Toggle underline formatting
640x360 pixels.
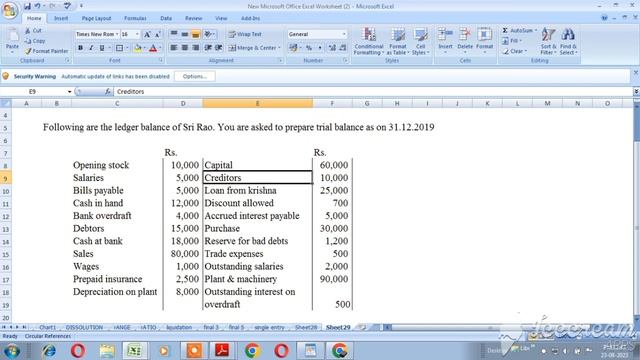(102, 48)
